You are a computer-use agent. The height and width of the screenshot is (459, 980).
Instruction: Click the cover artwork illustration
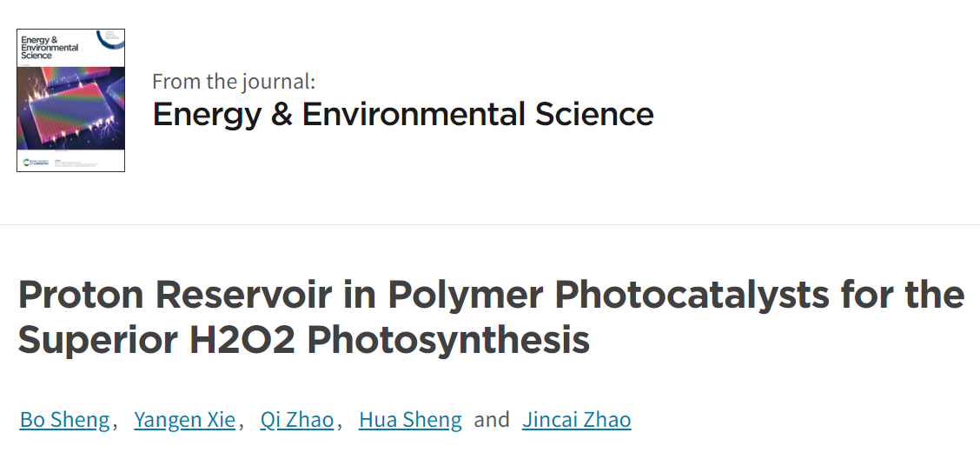70,108
